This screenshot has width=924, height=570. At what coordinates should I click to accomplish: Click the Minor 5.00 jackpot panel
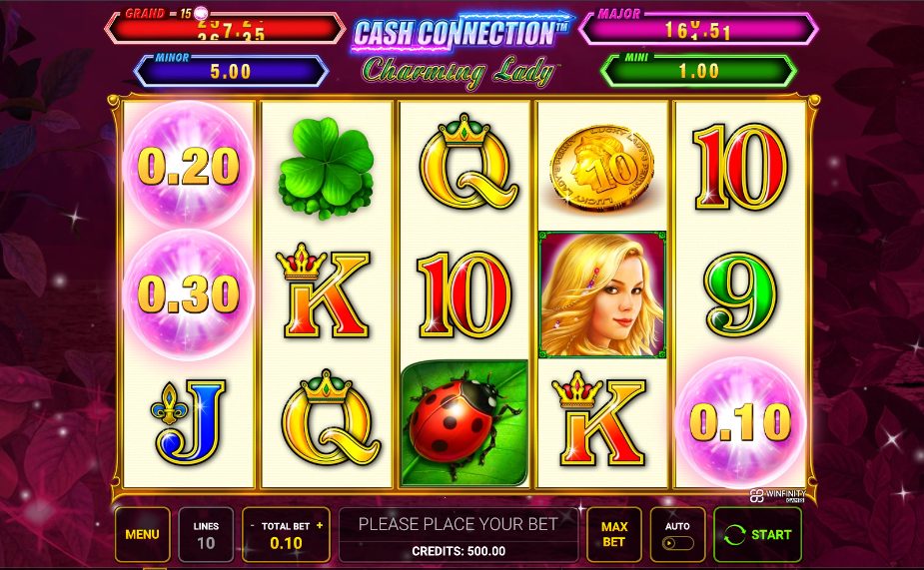click(231, 71)
